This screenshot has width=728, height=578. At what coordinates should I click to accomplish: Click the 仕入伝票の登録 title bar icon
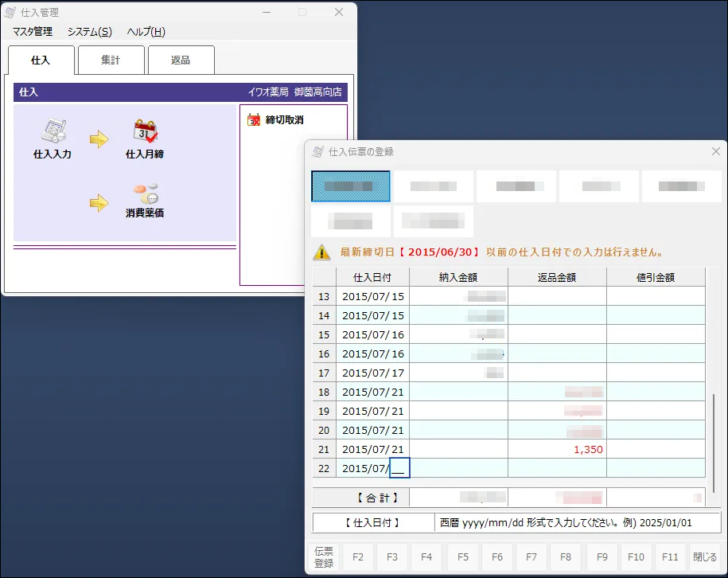[318, 151]
